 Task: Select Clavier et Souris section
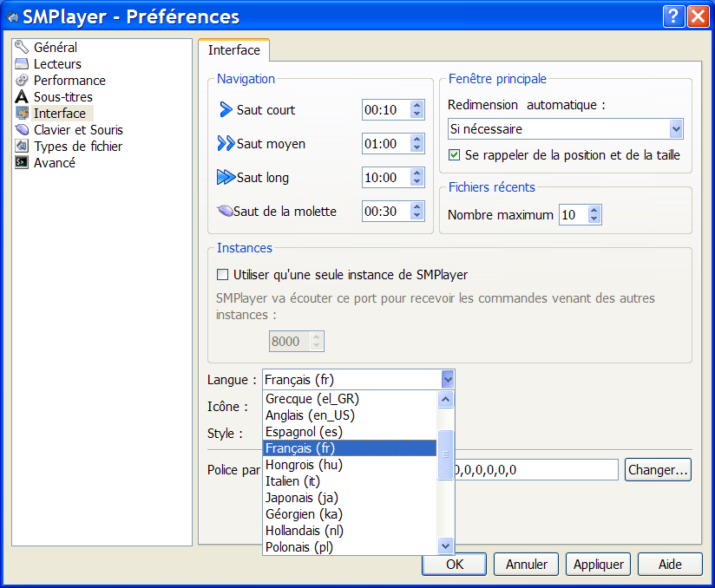point(78,129)
